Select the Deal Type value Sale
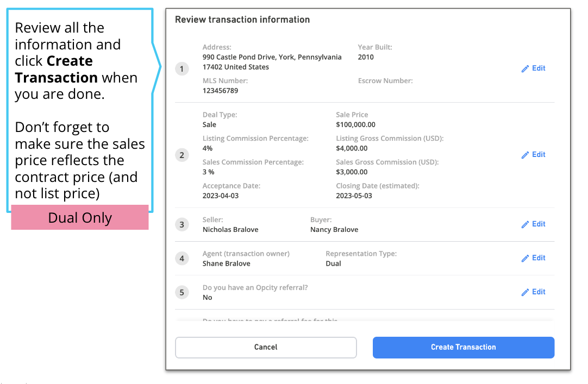Viewport: 588px width, 384px height. click(x=209, y=124)
